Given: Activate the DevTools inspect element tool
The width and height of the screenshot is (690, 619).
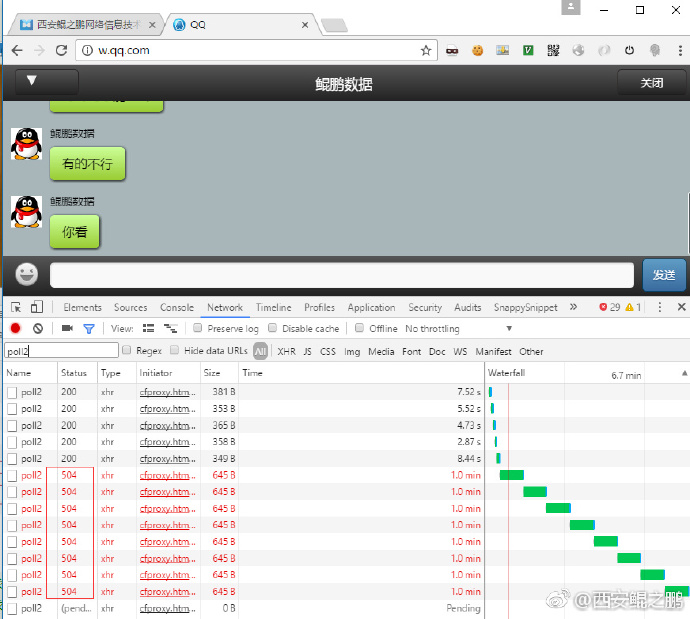Looking at the screenshot, I should coord(16,307).
